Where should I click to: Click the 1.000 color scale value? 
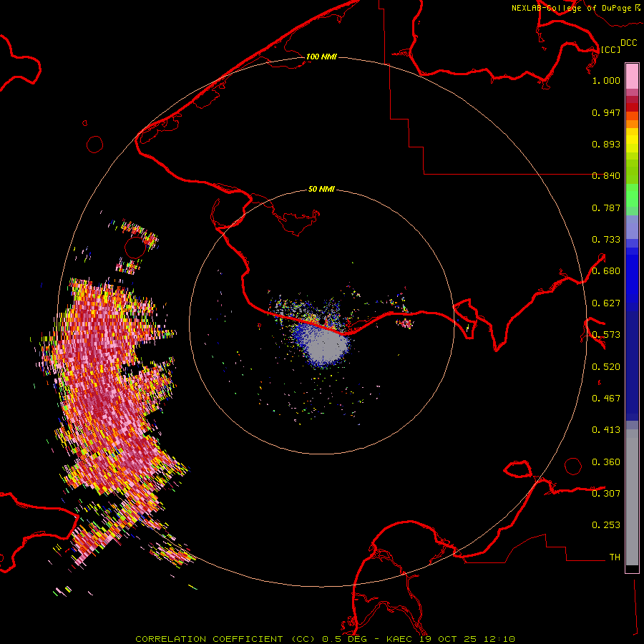[x=606, y=80]
